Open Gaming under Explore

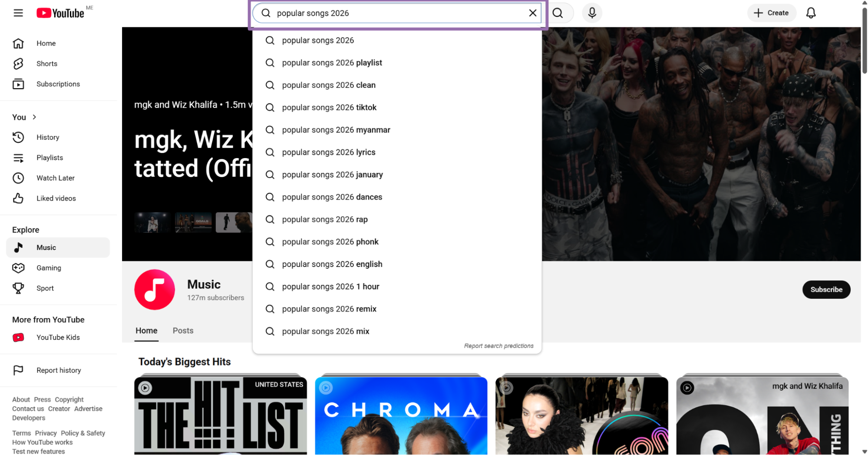58,268
